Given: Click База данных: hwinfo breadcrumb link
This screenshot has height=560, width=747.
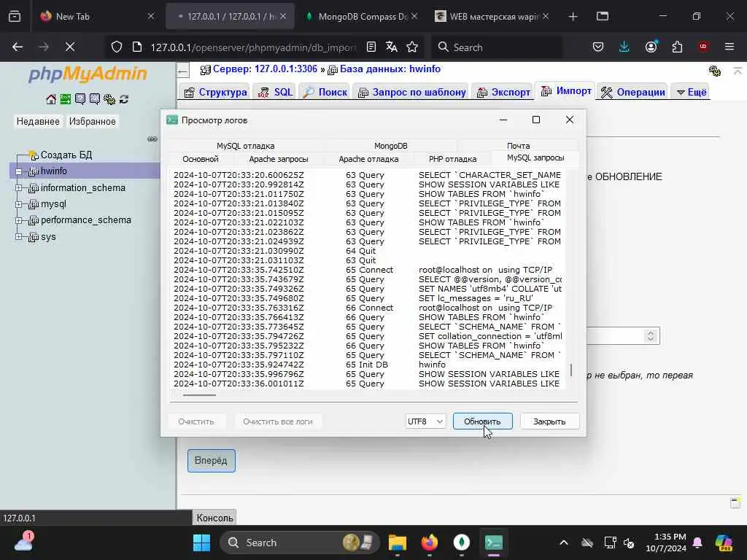Looking at the screenshot, I should [x=390, y=69].
